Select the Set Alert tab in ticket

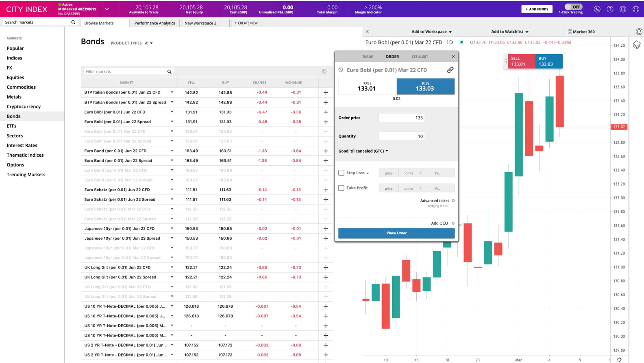point(420,57)
